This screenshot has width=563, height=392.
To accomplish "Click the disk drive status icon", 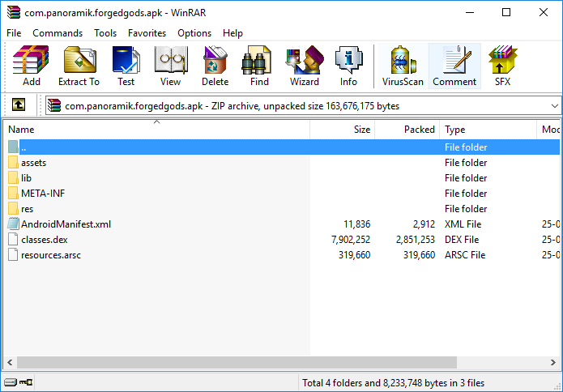I will click(10, 382).
